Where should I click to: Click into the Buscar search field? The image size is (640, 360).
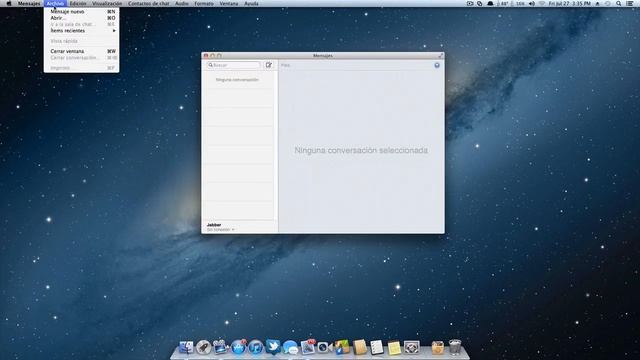click(x=233, y=65)
